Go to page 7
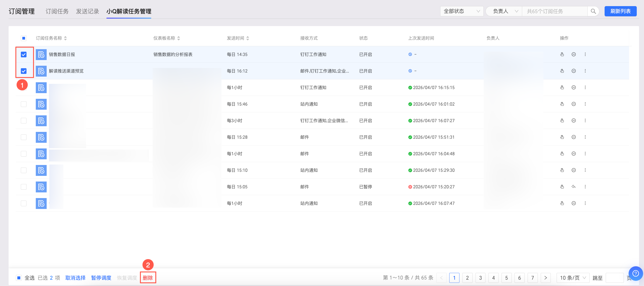 (x=533, y=277)
